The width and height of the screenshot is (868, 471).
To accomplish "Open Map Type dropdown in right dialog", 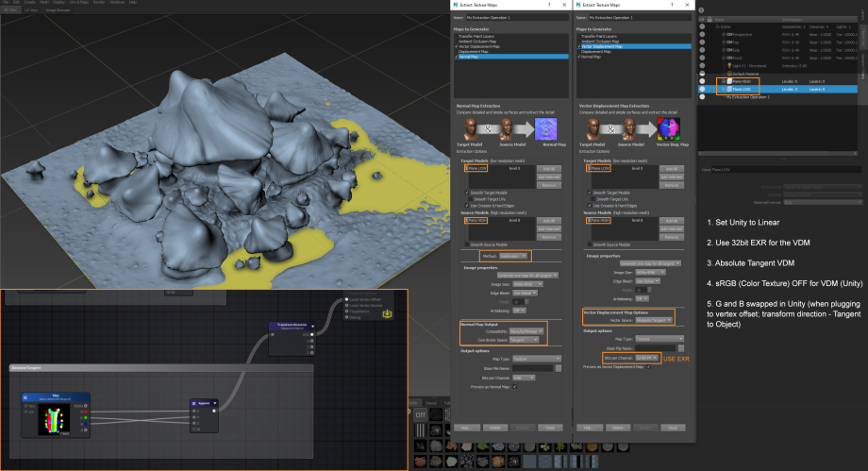I will 659,339.
